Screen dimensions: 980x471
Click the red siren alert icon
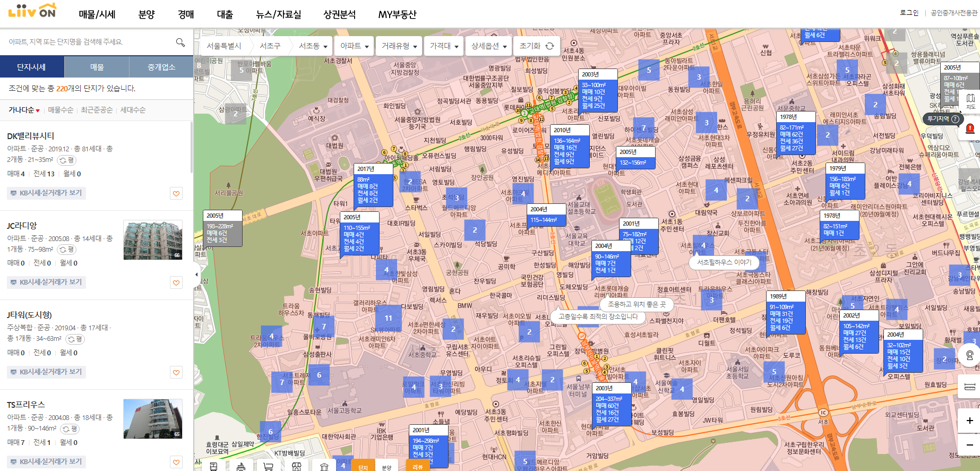coord(970,128)
